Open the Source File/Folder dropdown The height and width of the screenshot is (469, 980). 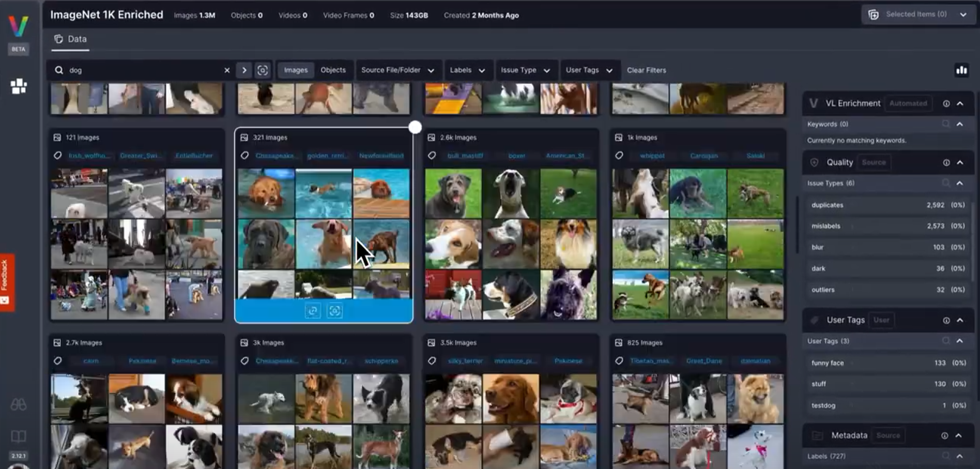397,70
